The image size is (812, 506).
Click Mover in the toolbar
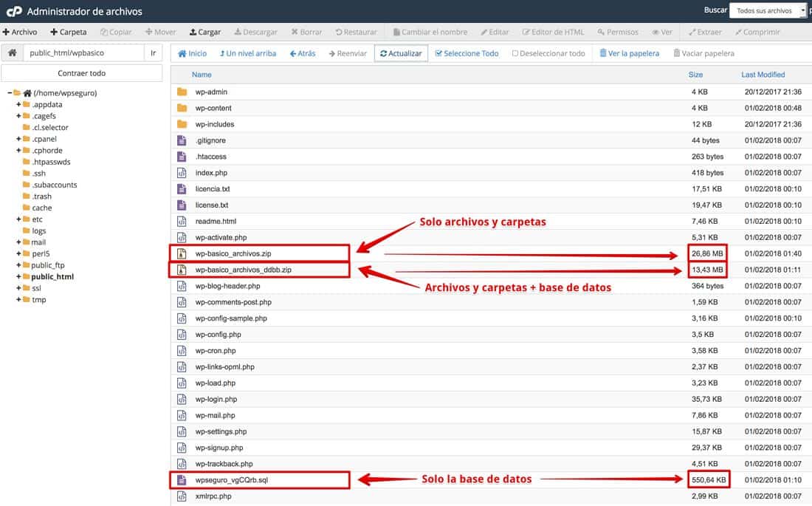[x=160, y=33]
